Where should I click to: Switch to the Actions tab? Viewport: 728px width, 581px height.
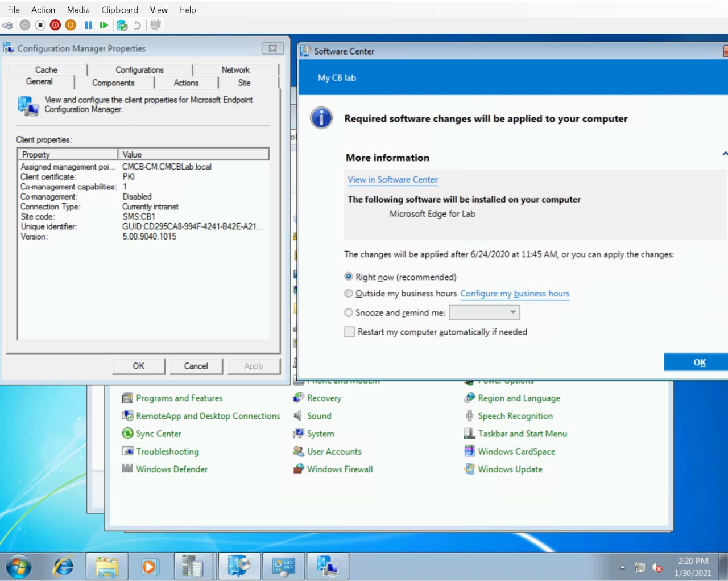click(186, 83)
